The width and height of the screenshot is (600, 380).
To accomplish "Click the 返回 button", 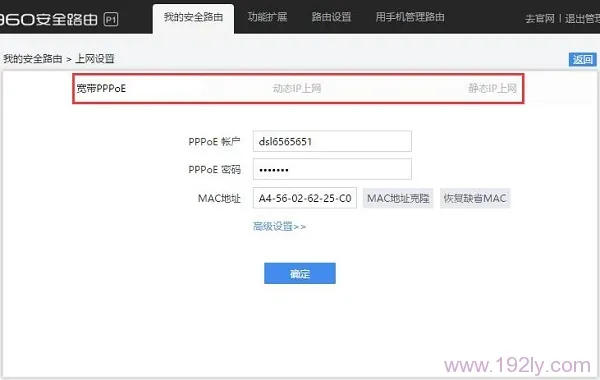I will (582, 59).
